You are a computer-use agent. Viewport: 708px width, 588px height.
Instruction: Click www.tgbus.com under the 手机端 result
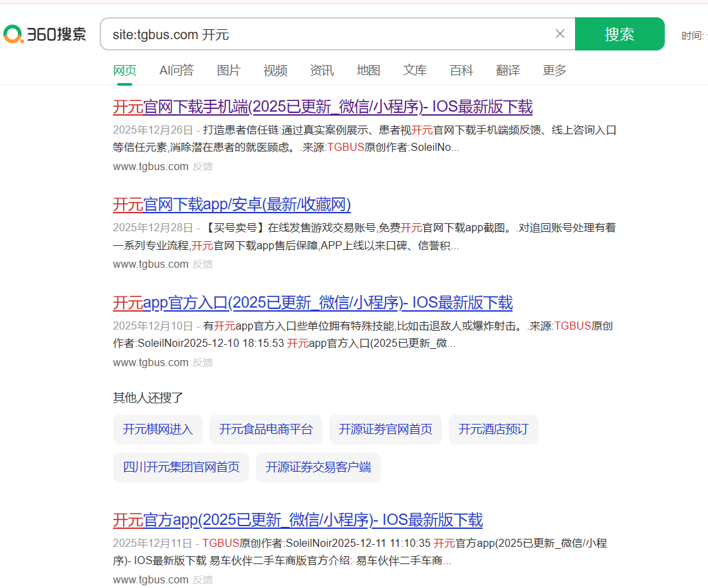click(150, 167)
